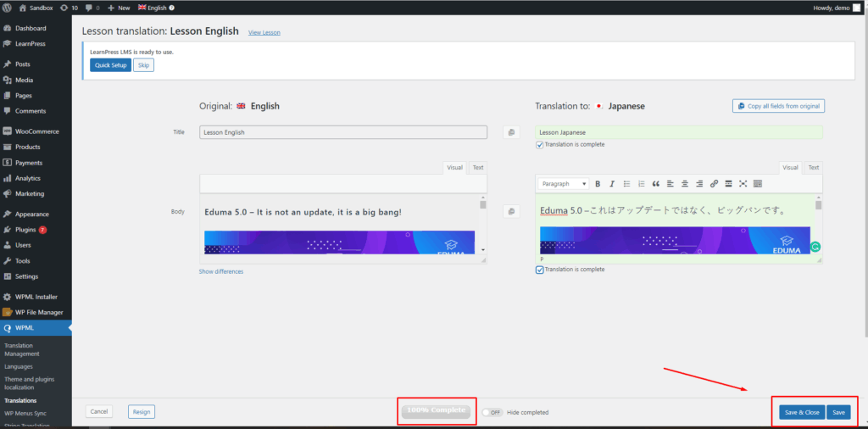
Task: Open the New content menu
Action: tap(119, 8)
